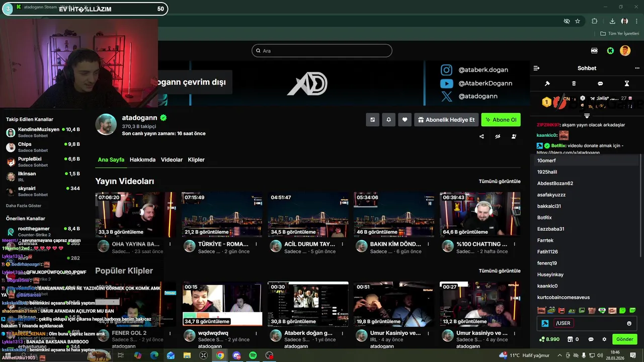Select skyrairl in followed channels
The image size is (644, 362).
point(43,192)
